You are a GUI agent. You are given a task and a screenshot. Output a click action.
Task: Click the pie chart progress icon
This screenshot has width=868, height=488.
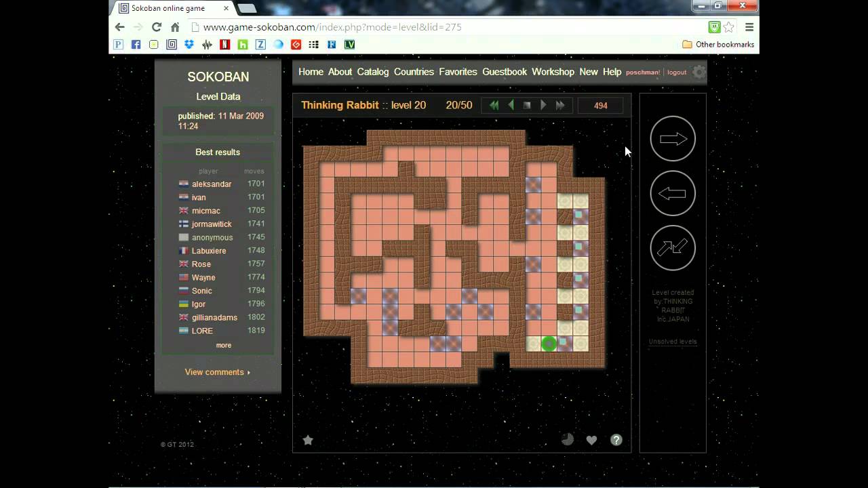[567, 439]
